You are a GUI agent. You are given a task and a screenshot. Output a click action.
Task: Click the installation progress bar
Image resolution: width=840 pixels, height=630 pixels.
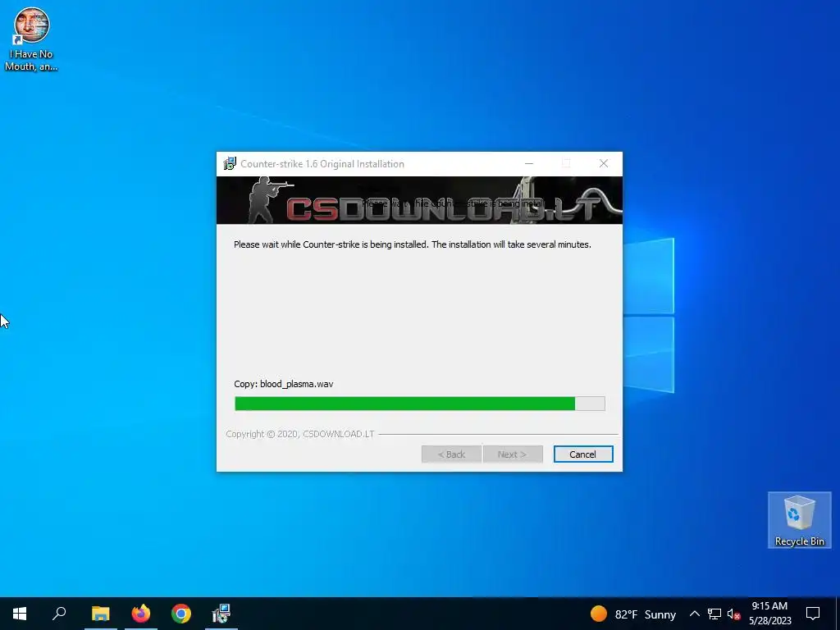[419, 404]
